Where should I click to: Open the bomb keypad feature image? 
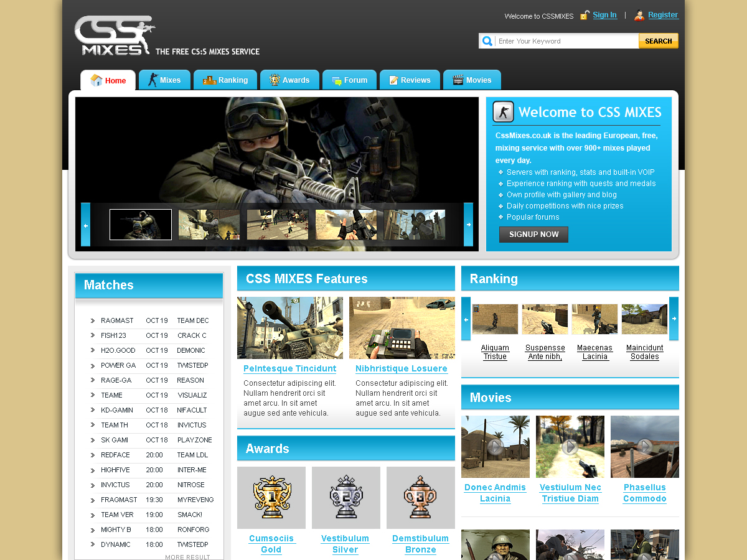point(402,328)
